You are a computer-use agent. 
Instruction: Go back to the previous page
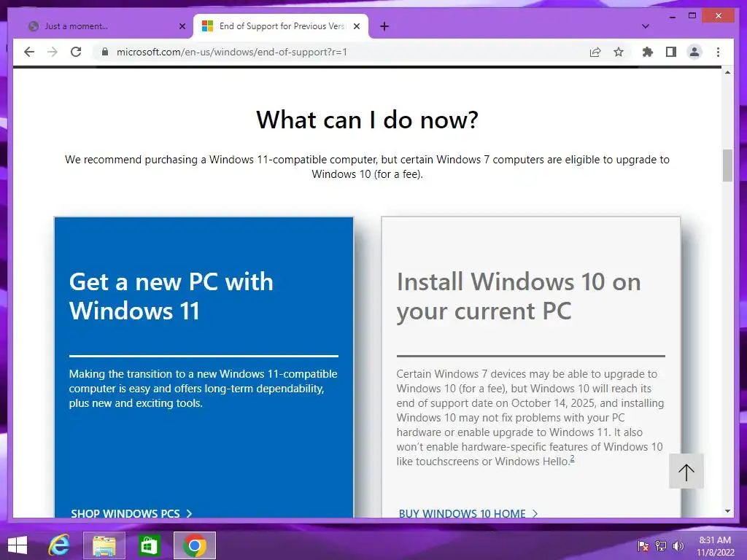[x=29, y=52]
